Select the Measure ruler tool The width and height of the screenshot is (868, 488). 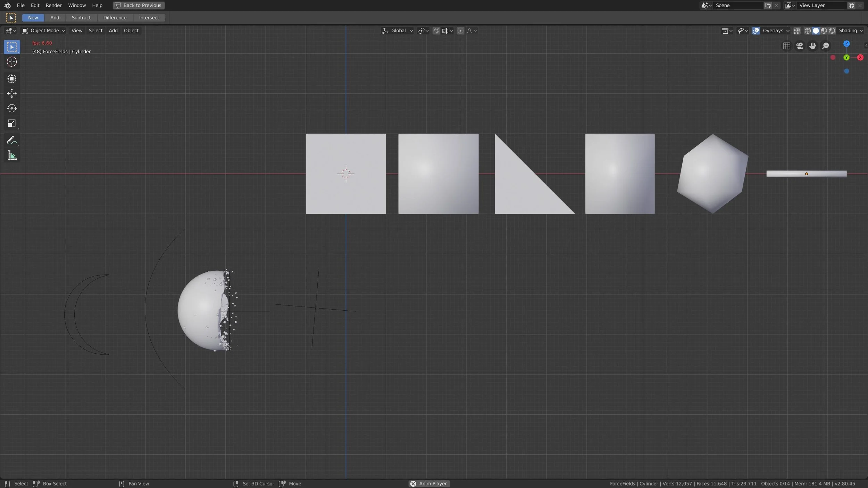pos(12,155)
